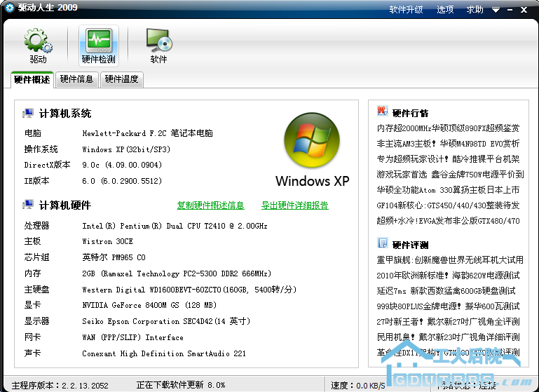Screen dimensions: 539x392
Task: Click the 复制硬件概述信息 link
Action: (x=210, y=205)
